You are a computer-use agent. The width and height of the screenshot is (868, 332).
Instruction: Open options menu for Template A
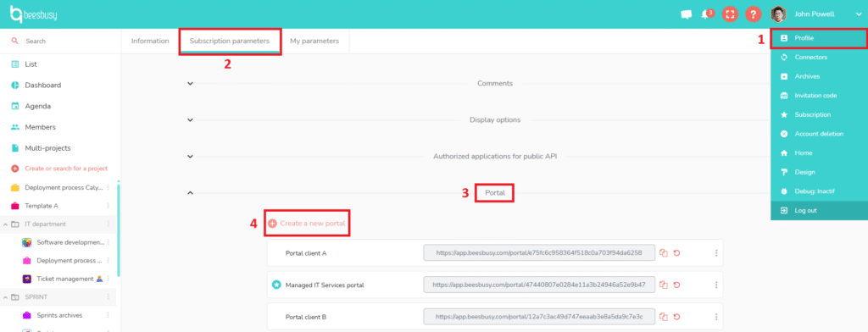[x=108, y=206]
